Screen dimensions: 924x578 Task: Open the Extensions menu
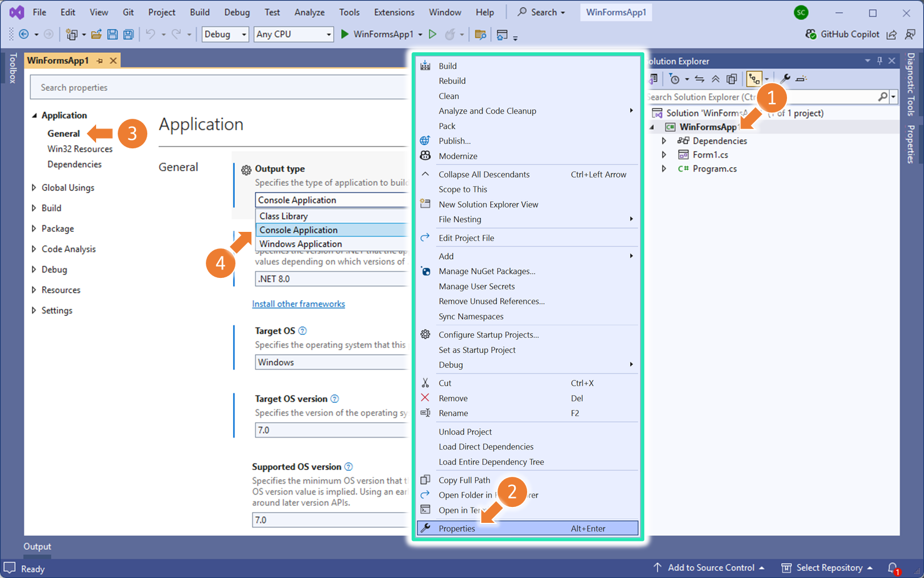394,12
